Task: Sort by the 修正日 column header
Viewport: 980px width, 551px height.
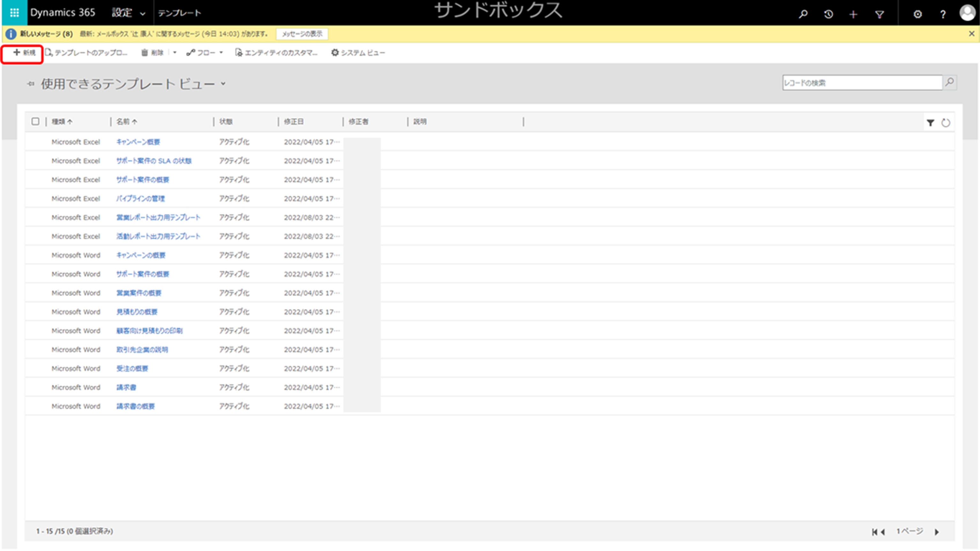Action: click(294, 122)
